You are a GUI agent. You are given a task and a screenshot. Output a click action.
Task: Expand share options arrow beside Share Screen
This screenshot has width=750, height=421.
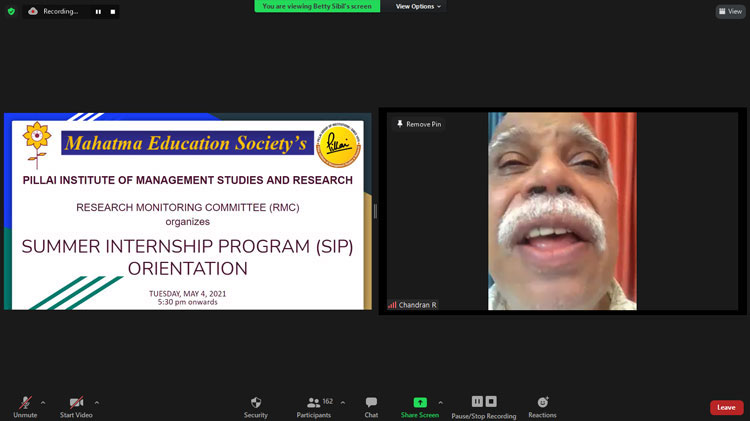[440, 402]
